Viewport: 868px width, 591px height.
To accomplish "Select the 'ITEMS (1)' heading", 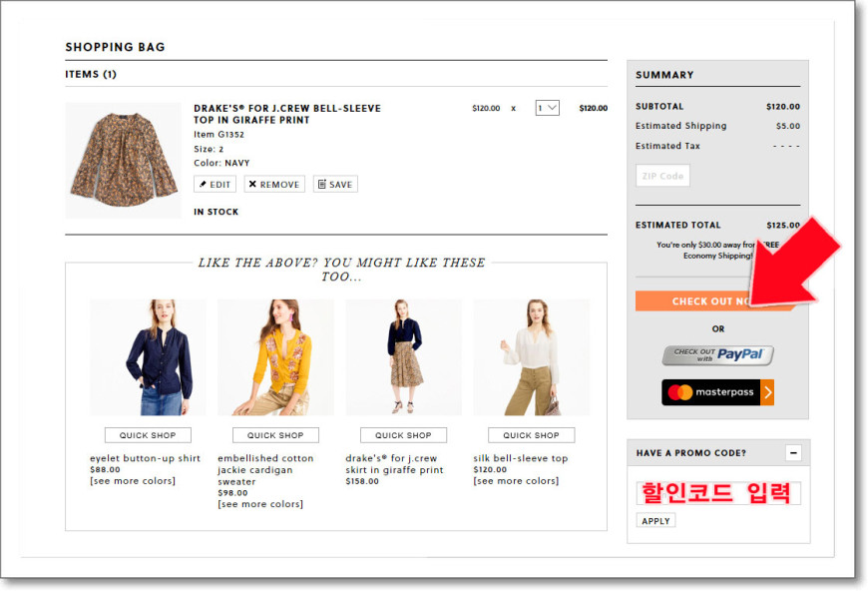I will [91, 74].
